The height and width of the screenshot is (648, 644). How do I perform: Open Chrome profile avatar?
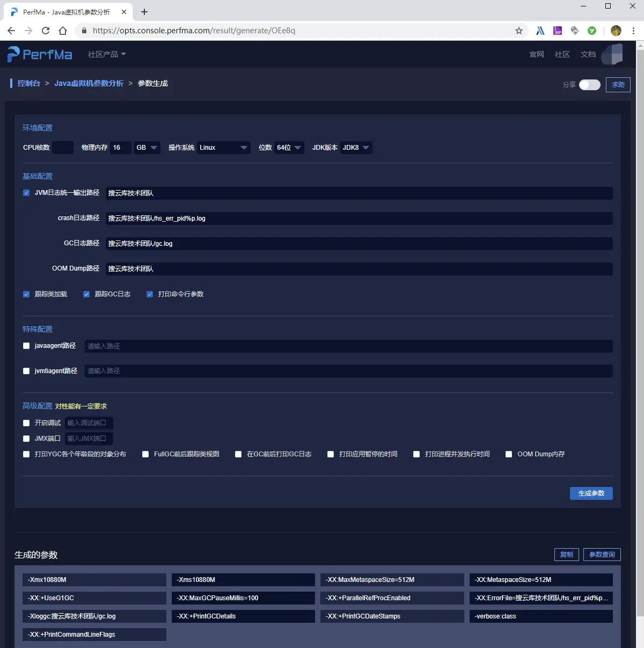tap(616, 31)
